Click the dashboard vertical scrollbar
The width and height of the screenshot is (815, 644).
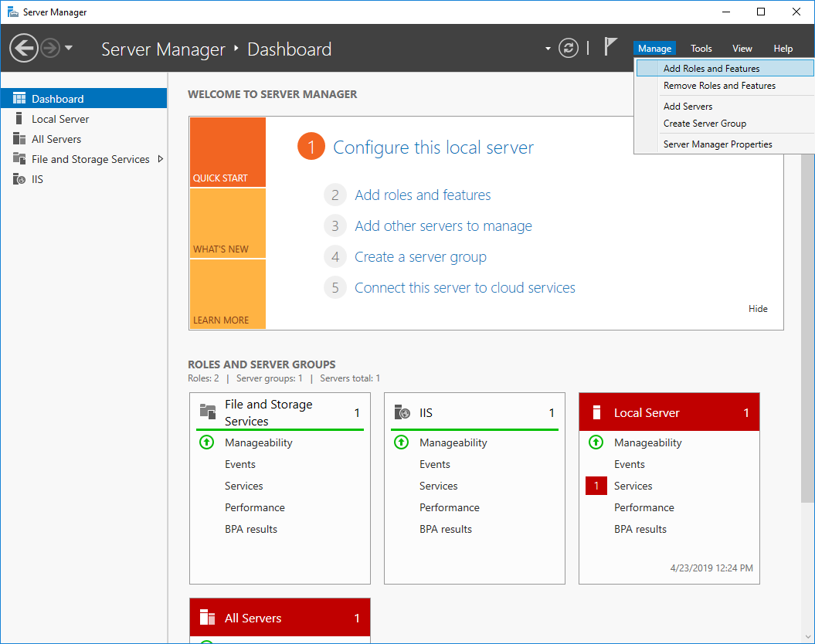pos(807,328)
